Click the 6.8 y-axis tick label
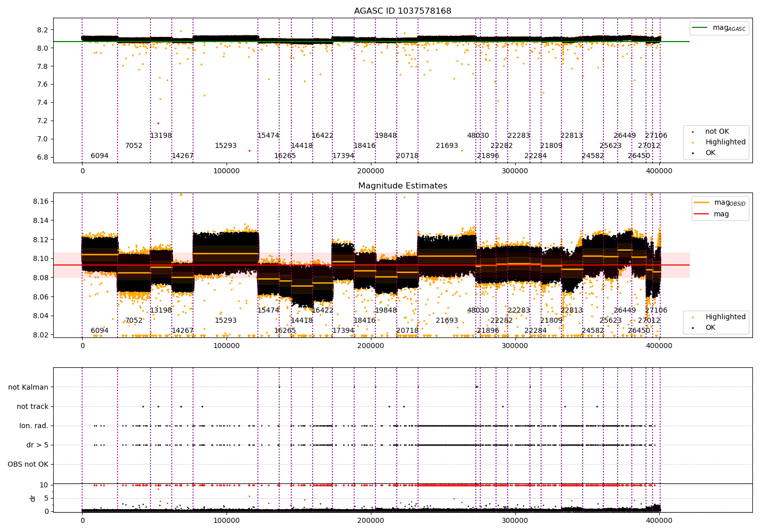760x532 pixels. 43,157
